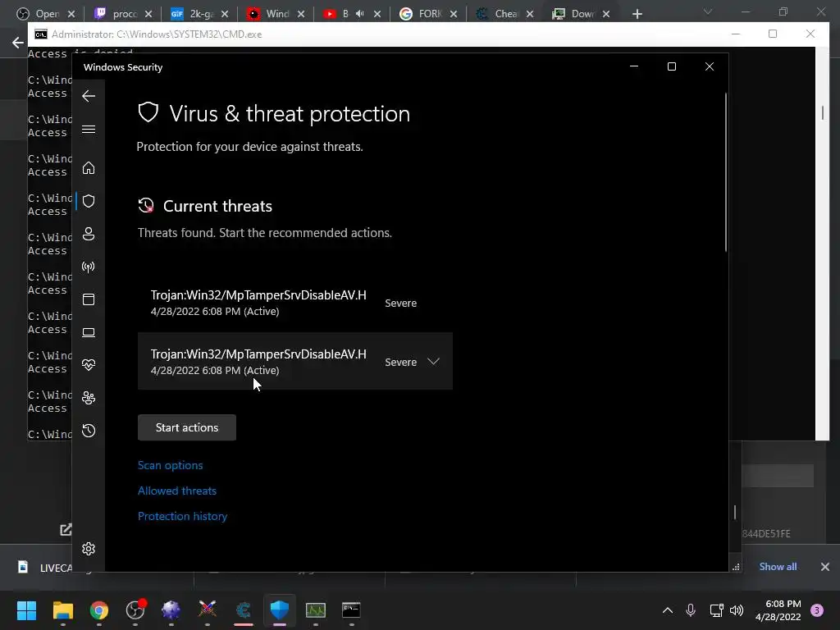
Task: Open the browser tab search dropdown
Action: [x=708, y=11]
